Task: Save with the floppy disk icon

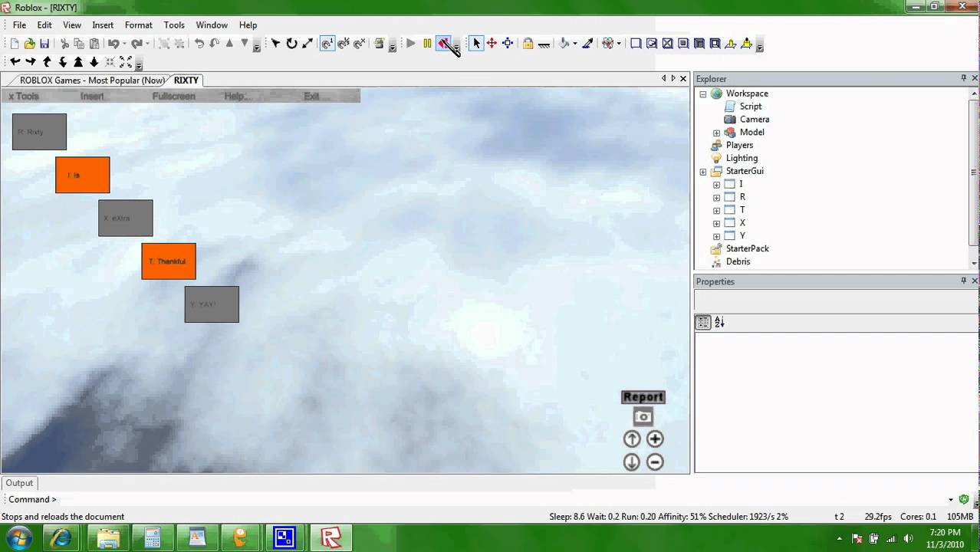Action: click(x=44, y=44)
